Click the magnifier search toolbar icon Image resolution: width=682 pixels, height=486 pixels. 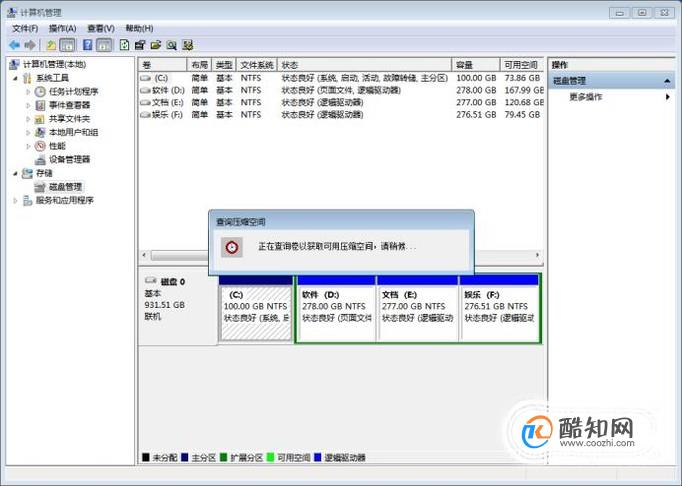pos(171,45)
